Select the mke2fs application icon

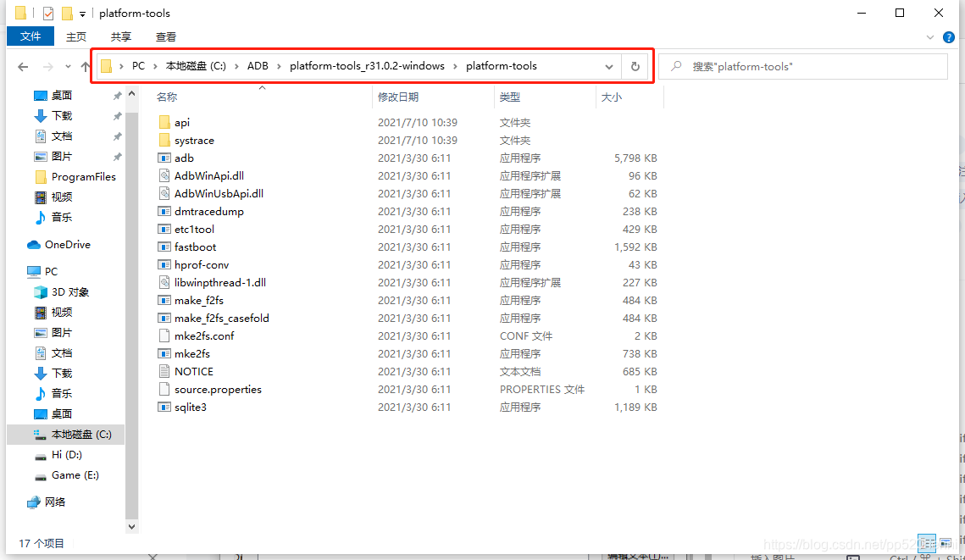164,354
